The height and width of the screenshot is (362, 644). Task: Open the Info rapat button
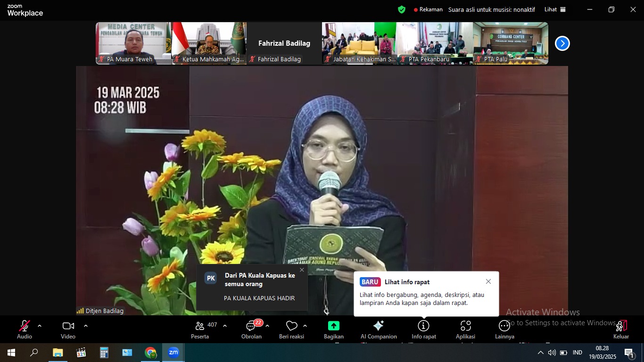[x=424, y=329]
